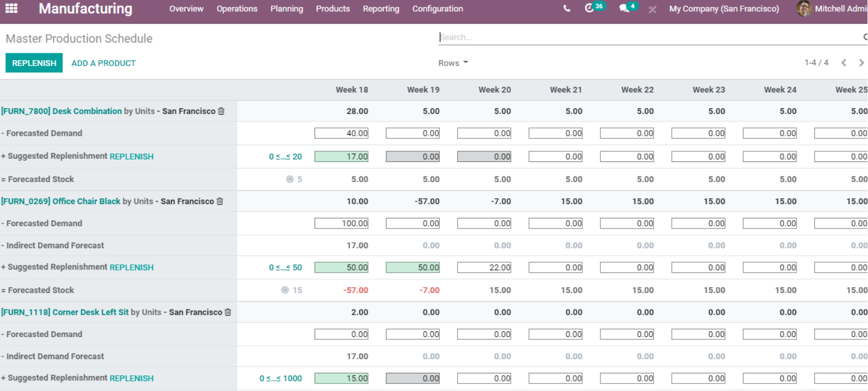Click ADD A PRODUCT button
This screenshot has height=391, width=868.
[x=103, y=63]
